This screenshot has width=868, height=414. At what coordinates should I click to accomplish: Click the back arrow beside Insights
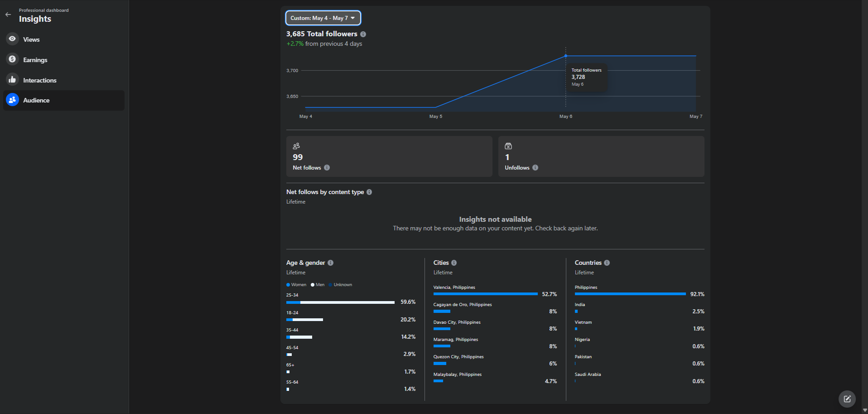(8, 15)
